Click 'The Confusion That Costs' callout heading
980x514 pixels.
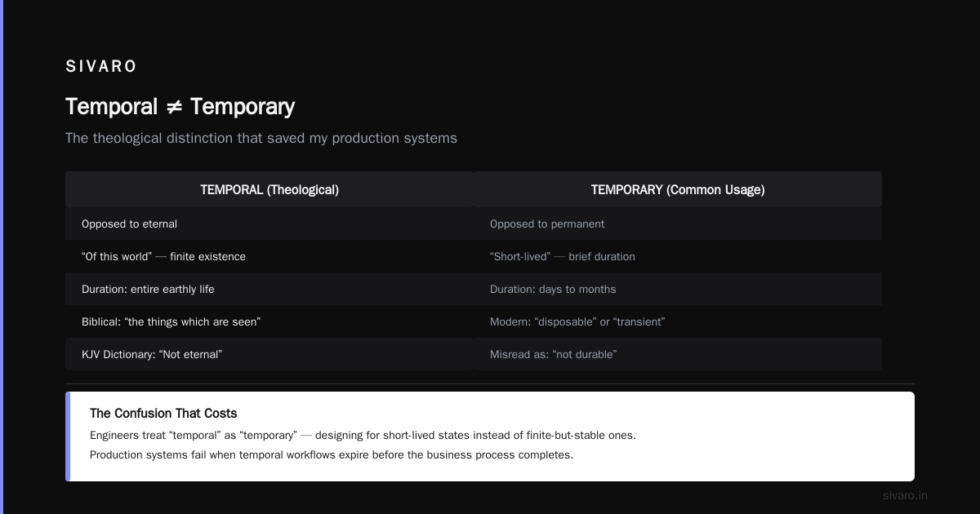(x=163, y=414)
